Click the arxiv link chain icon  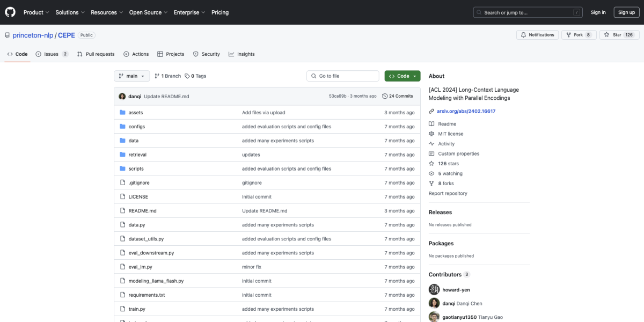coord(431,111)
